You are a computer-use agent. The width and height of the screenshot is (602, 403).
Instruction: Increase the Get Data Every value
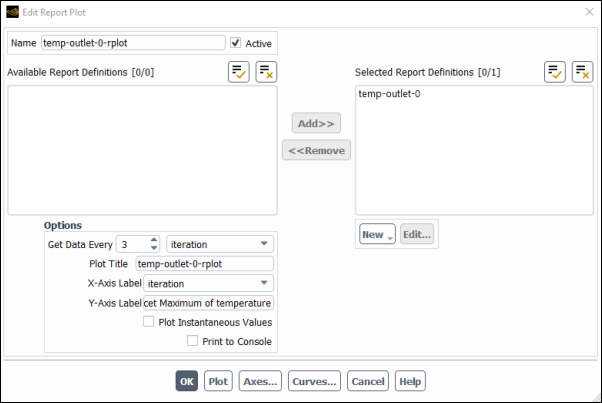(x=154, y=240)
